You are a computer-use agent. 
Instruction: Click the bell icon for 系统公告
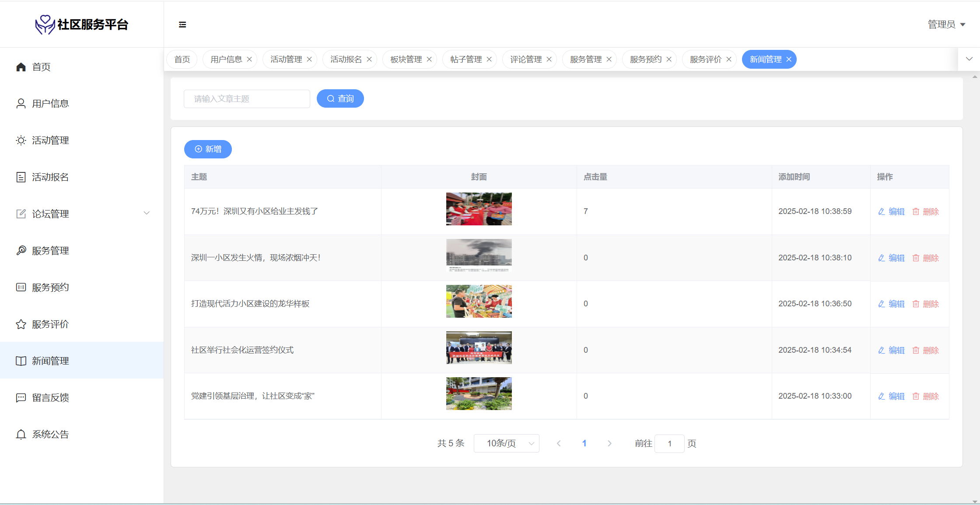(x=21, y=435)
